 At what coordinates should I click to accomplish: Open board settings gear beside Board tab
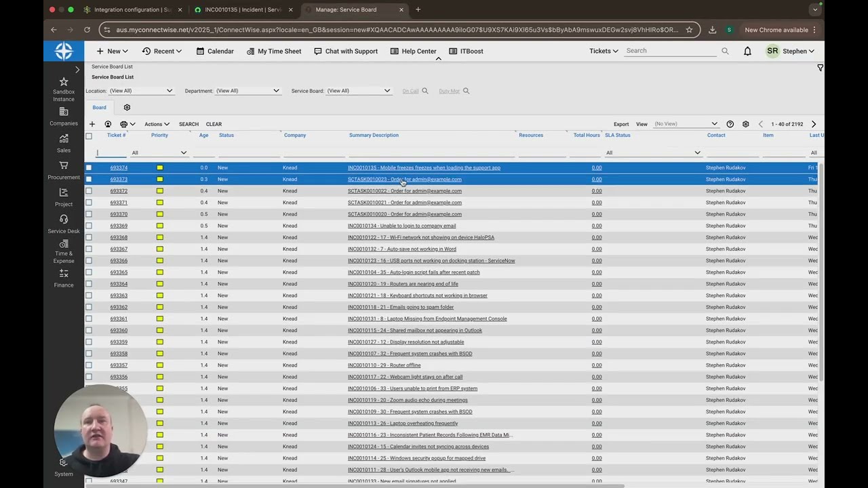(x=127, y=107)
